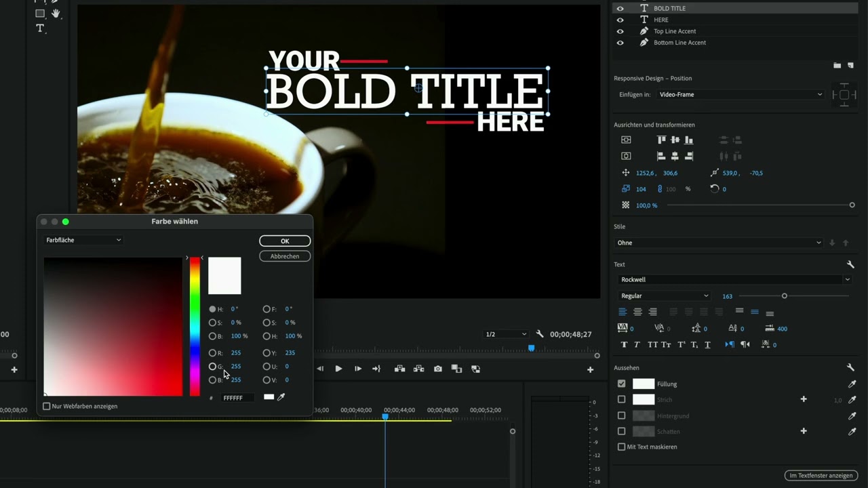Click the Füllung color swatch
The width and height of the screenshot is (868, 488).
point(644,384)
